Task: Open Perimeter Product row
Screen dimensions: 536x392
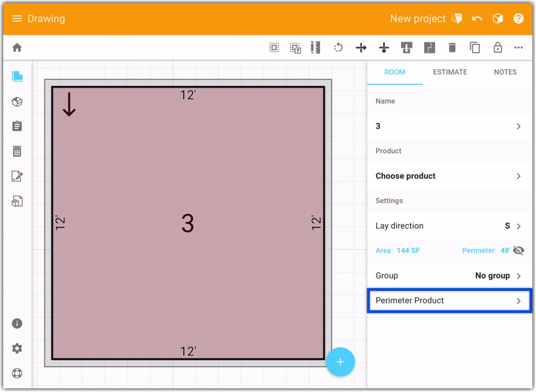Action: [450, 301]
